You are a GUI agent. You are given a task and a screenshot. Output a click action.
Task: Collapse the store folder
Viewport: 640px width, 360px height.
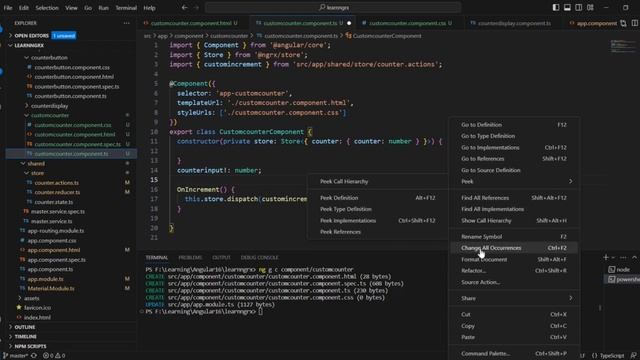[37, 173]
